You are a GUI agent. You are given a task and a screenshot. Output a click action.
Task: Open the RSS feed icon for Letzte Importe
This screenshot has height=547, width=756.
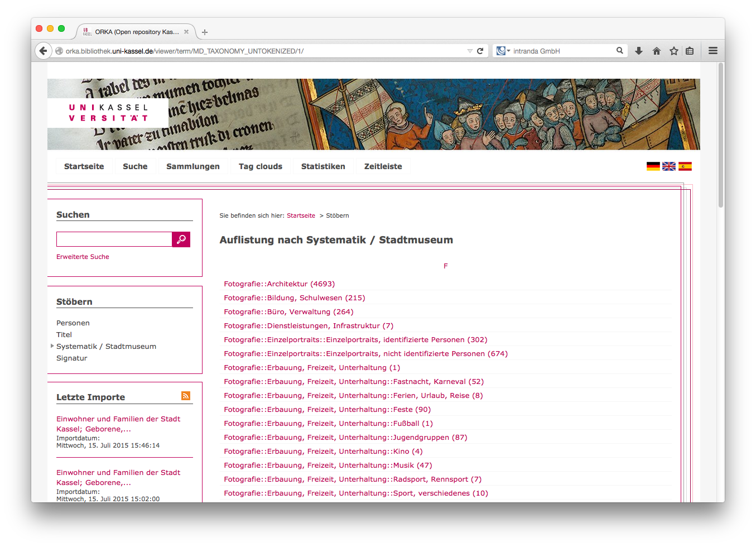[186, 396]
